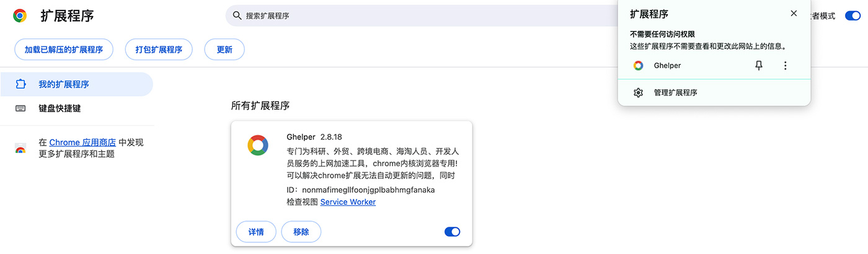This screenshot has width=868, height=254.
Task: Click the Ghelper 2.8.18 title text
Action: coord(314,137)
